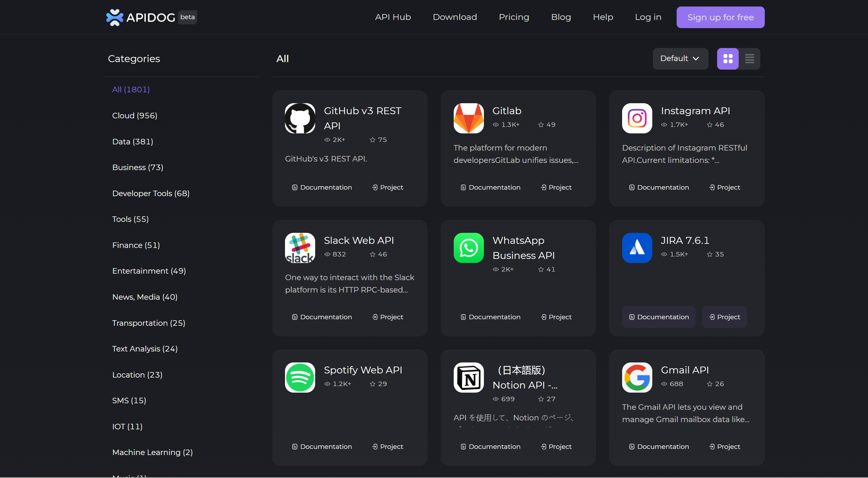Viewport: 868px width, 478px height.
Task: Select Data (381) category
Action: [x=132, y=142]
